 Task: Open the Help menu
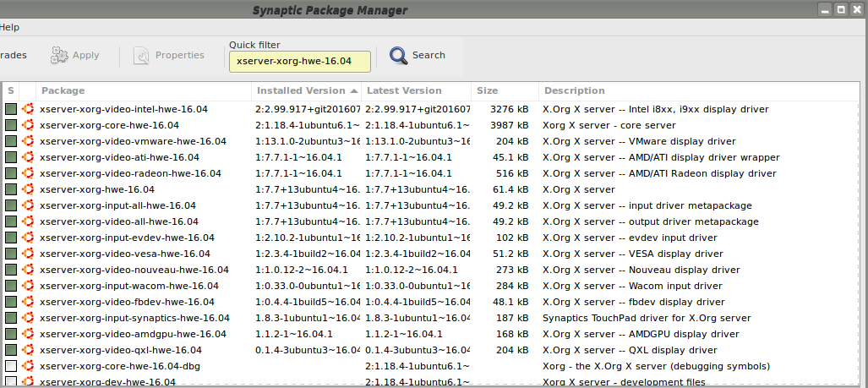coord(9,27)
